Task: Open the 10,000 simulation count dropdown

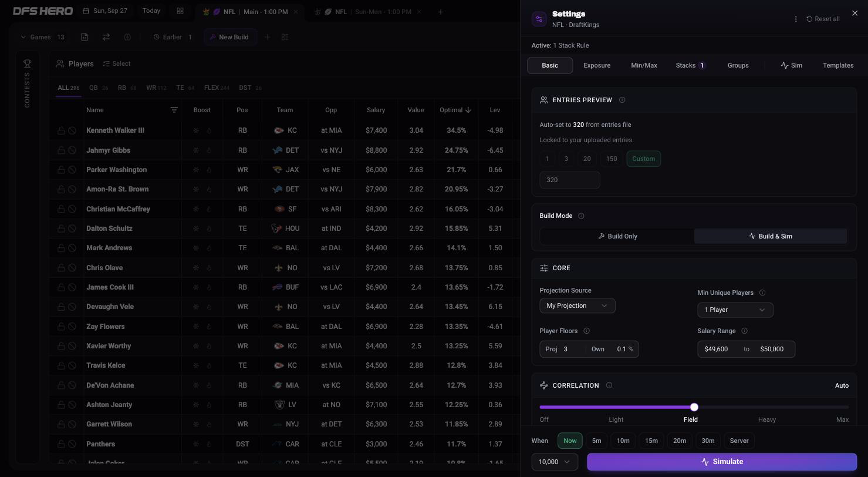Action: click(x=555, y=462)
